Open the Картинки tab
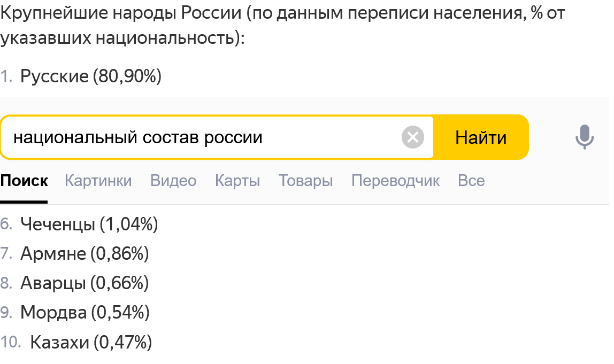614x364 pixels. [x=98, y=181]
